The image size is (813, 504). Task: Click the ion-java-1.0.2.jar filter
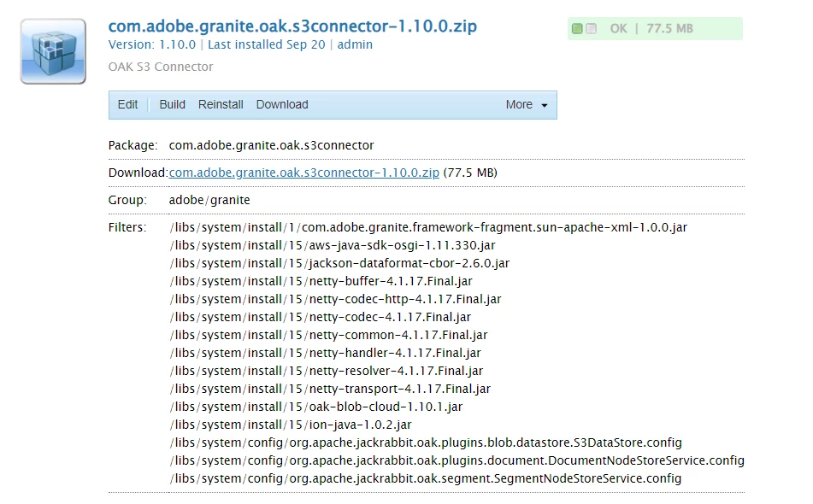(291, 425)
